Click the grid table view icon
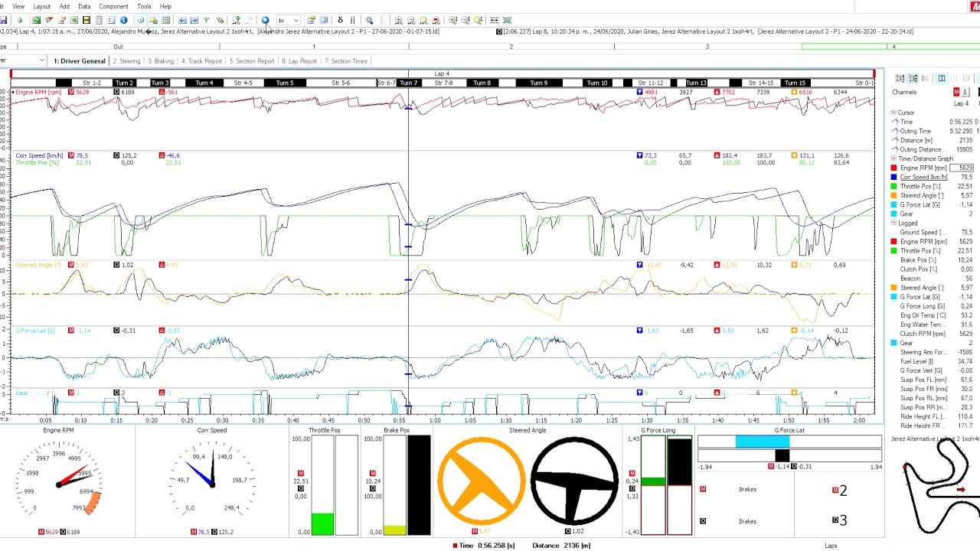 click(166, 20)
